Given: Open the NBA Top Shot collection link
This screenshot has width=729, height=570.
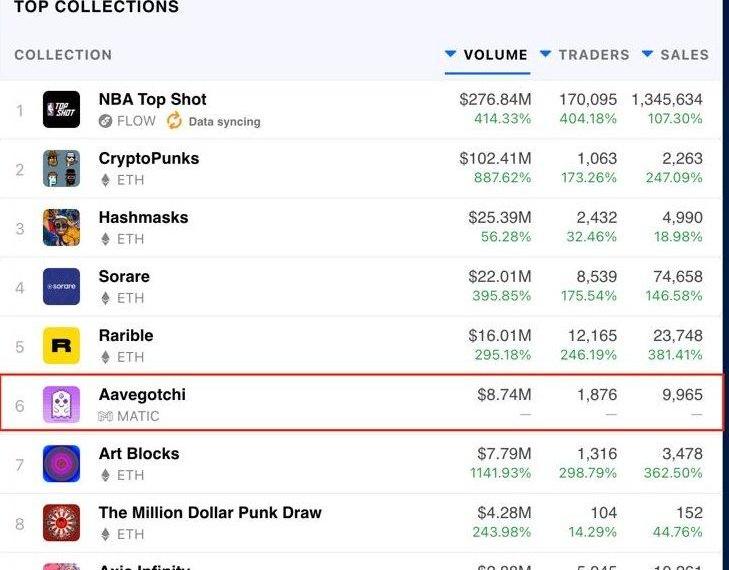Looking at the screenshot, I should [152, 99].
